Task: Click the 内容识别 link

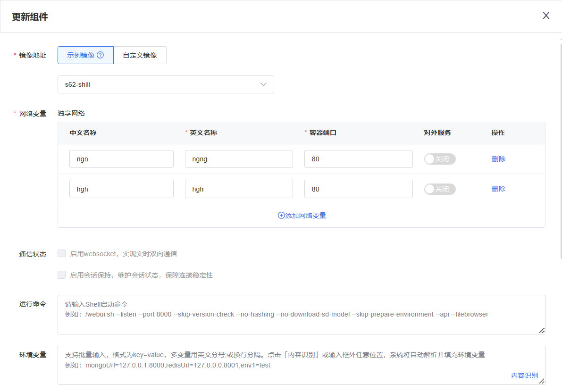Action: click(524, 375)
